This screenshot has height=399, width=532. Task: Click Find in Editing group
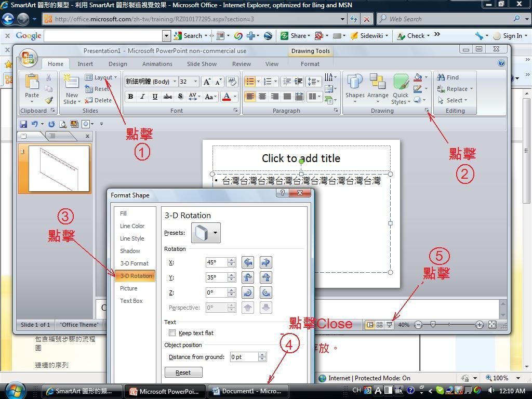(448, 77)
